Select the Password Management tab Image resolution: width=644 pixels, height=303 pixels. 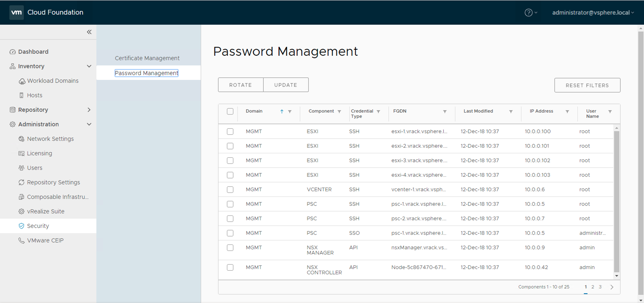pyautogui.click(x=146, y=73)
